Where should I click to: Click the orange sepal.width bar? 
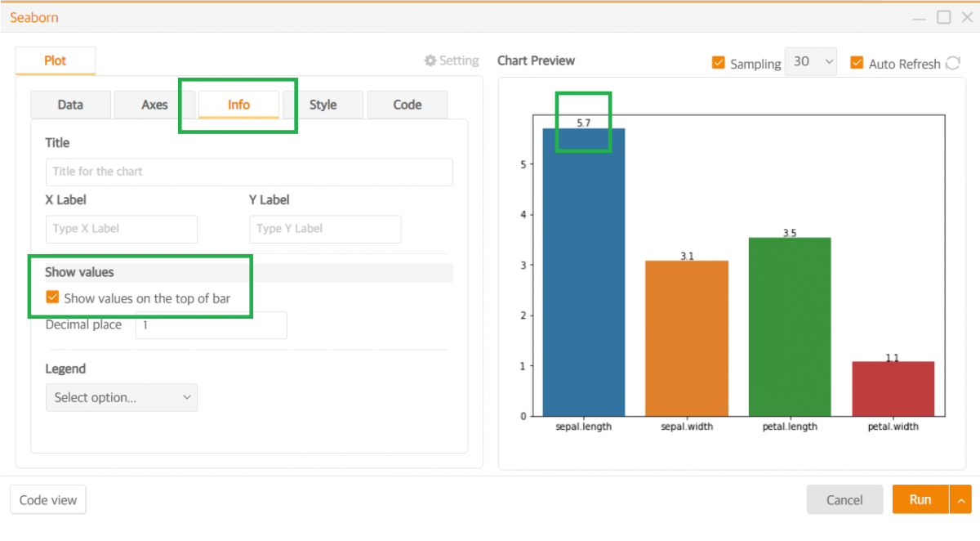(687, 338)
